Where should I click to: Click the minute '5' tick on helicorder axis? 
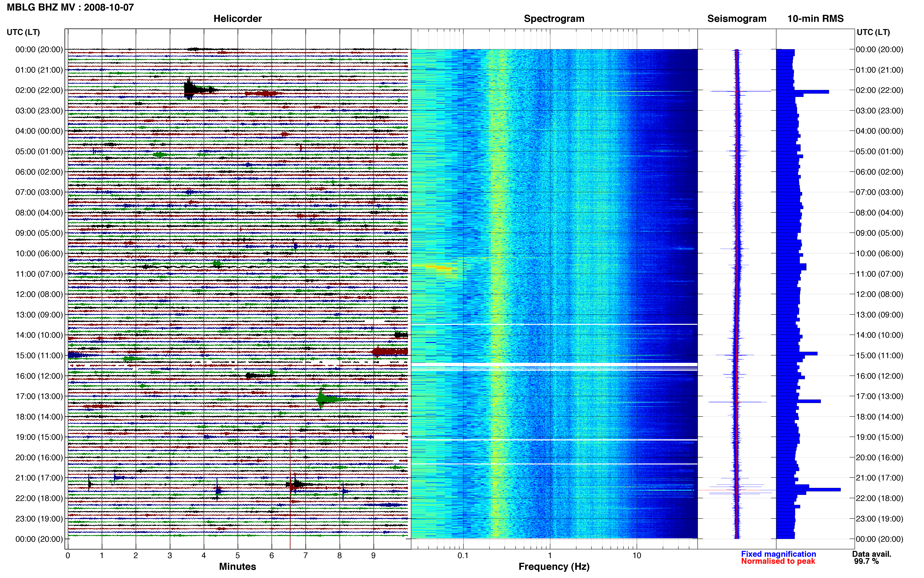[x=238, y=555]
